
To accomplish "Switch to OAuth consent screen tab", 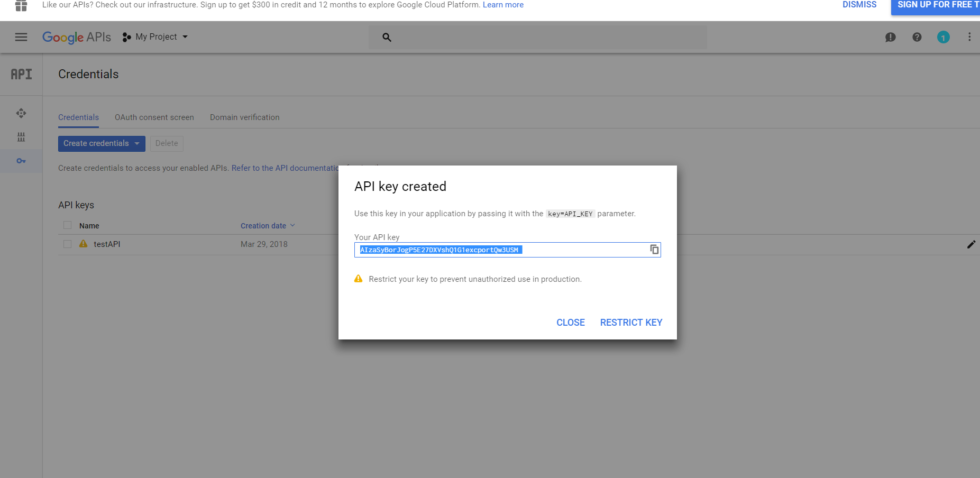I will tap(154, 117).
